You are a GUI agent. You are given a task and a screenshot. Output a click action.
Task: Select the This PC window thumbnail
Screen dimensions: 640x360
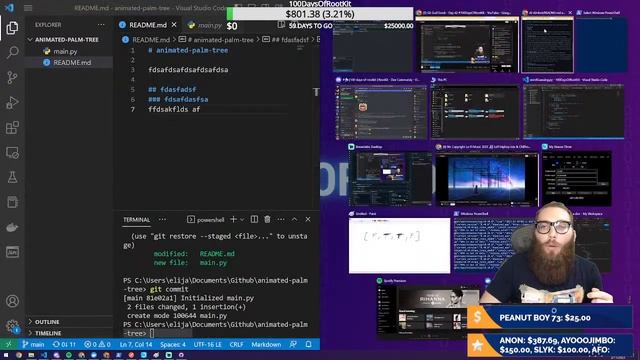click(x=476, y=109)
